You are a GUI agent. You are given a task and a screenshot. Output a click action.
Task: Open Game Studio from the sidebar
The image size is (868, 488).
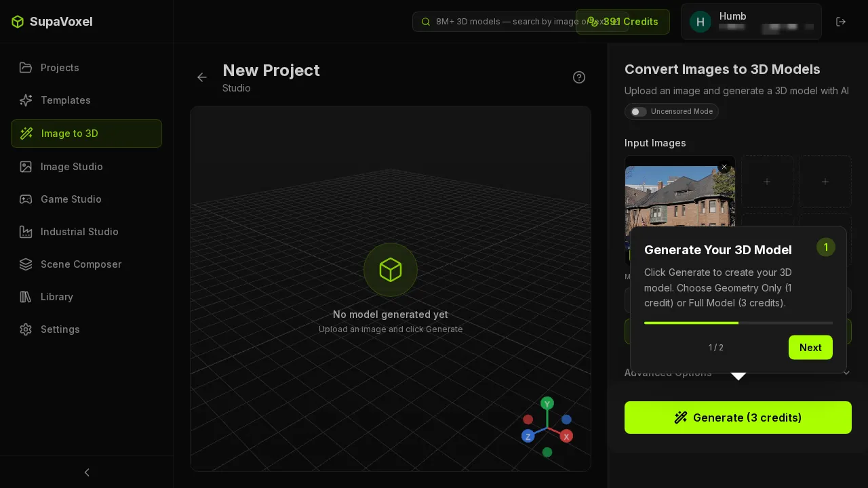click(x=86, y=199)
